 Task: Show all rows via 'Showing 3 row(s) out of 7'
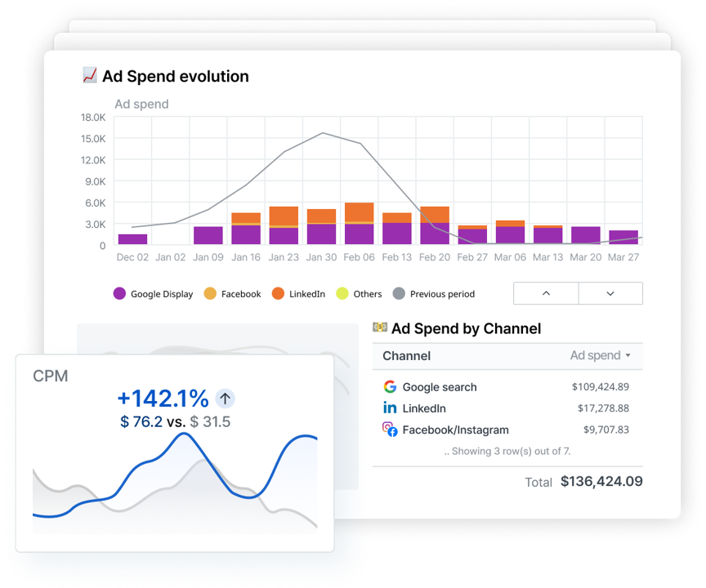tap(510, 451)
